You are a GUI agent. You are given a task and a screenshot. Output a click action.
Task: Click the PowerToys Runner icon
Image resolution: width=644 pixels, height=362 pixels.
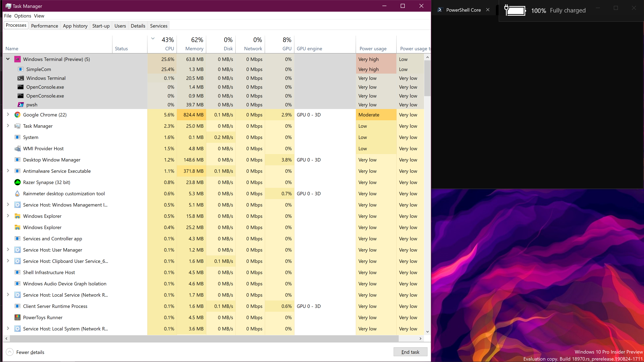18,317
